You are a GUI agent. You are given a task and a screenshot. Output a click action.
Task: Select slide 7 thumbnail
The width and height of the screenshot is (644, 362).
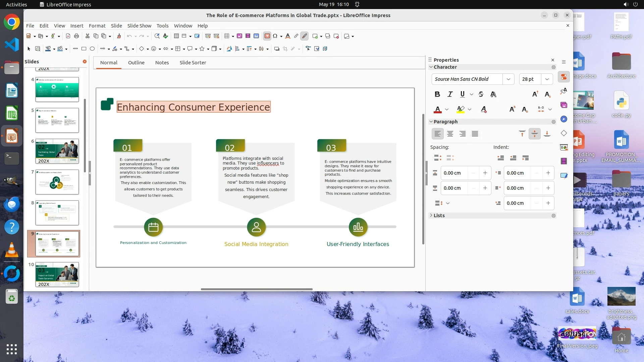pyautogui.click(x=57, y=182)
